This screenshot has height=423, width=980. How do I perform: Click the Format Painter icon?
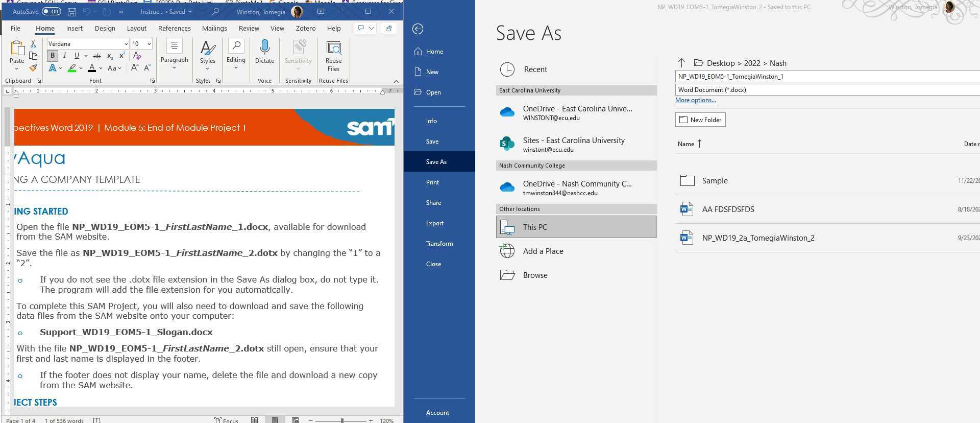pyautogui.click(x=33, y=68)
